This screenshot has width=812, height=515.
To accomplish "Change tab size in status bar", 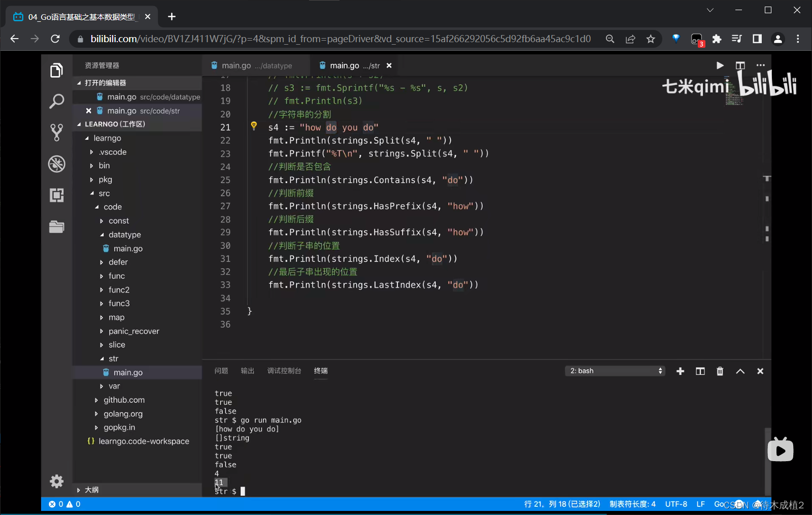I will tap(632, 504).
